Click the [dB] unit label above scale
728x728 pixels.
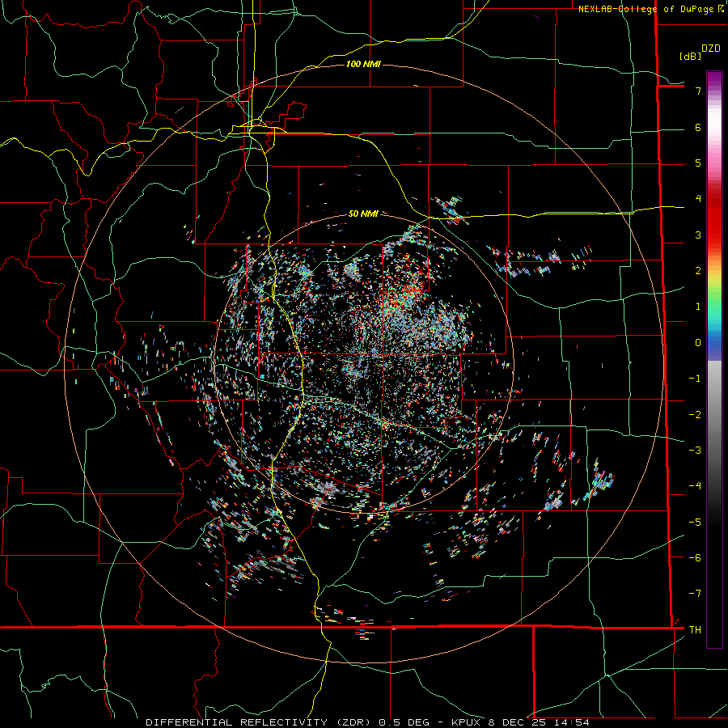click(x=690, y=56)
